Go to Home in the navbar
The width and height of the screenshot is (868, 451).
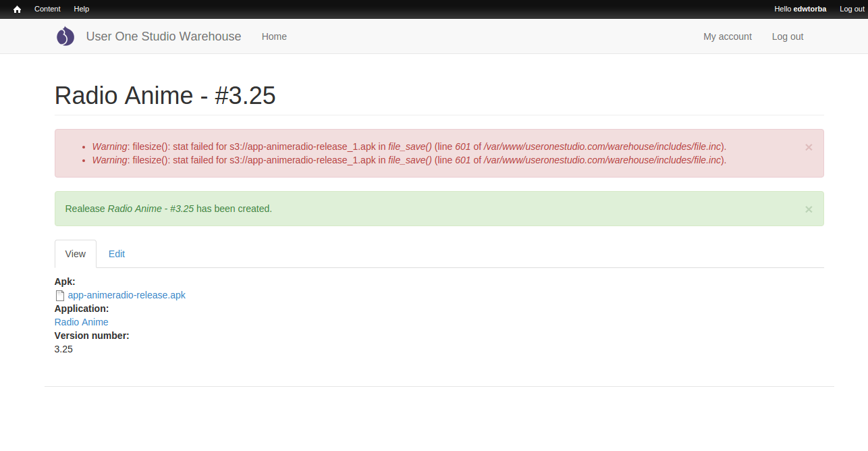[x=274, y=36]
